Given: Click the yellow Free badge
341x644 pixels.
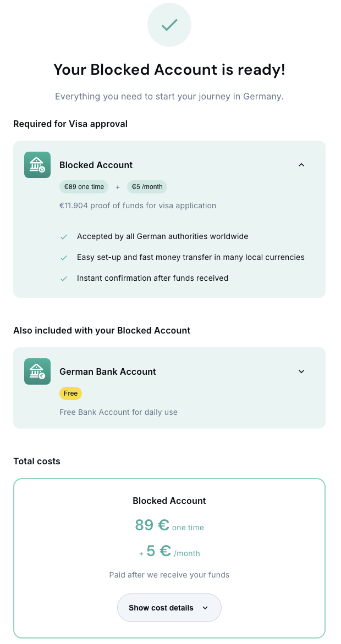Looking at the screenshot, I should coord(70,393).
